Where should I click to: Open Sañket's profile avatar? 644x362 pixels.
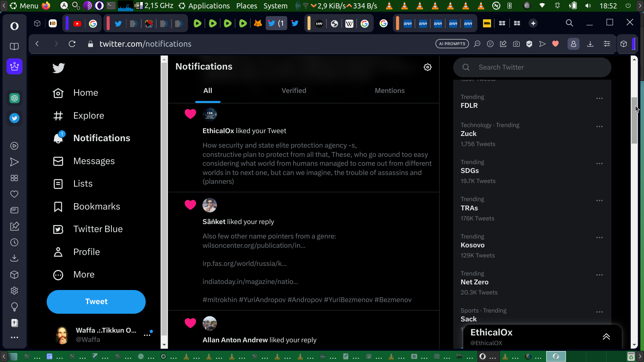click(210, 205)
